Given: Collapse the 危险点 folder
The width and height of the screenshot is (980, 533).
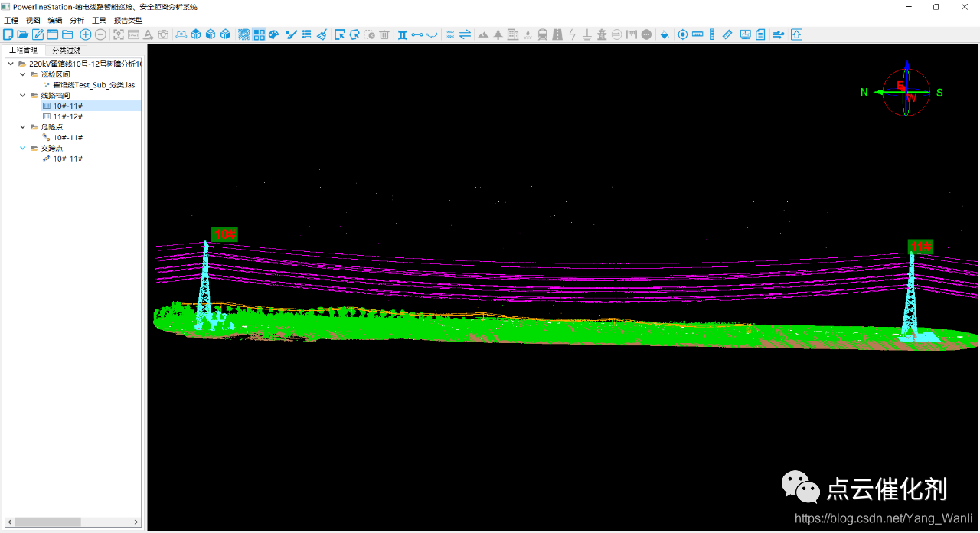Looking at the screenshot, I should click(23, 127).
